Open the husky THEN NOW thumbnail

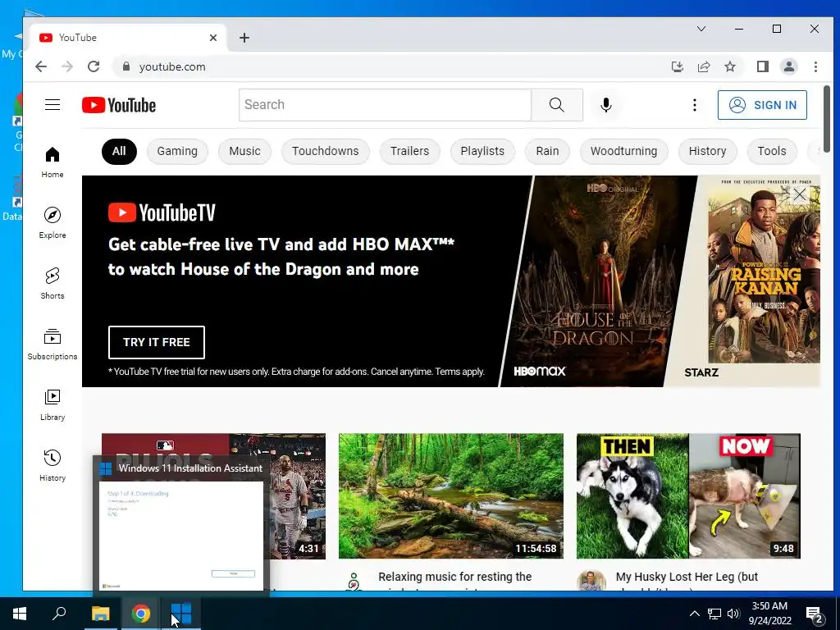688,496
